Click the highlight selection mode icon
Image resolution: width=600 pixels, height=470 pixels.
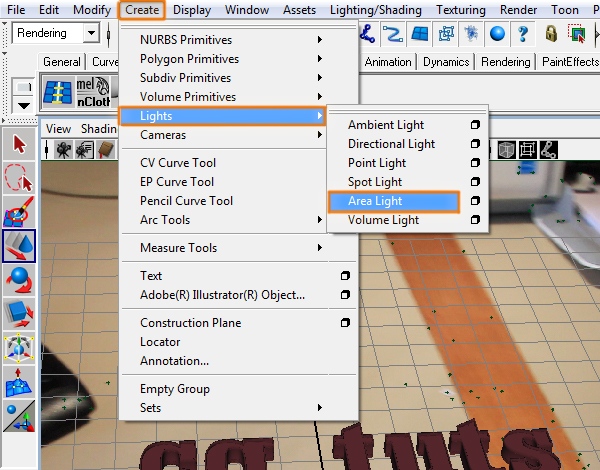(577, 34)
